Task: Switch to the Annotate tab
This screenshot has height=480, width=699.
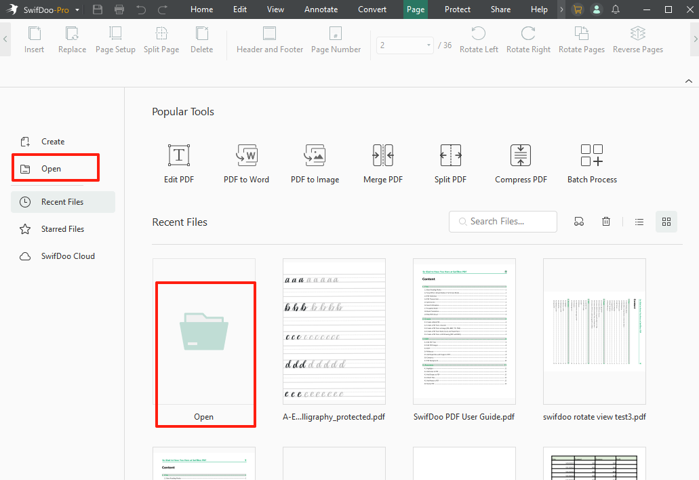Action: [x=321, y=9]
